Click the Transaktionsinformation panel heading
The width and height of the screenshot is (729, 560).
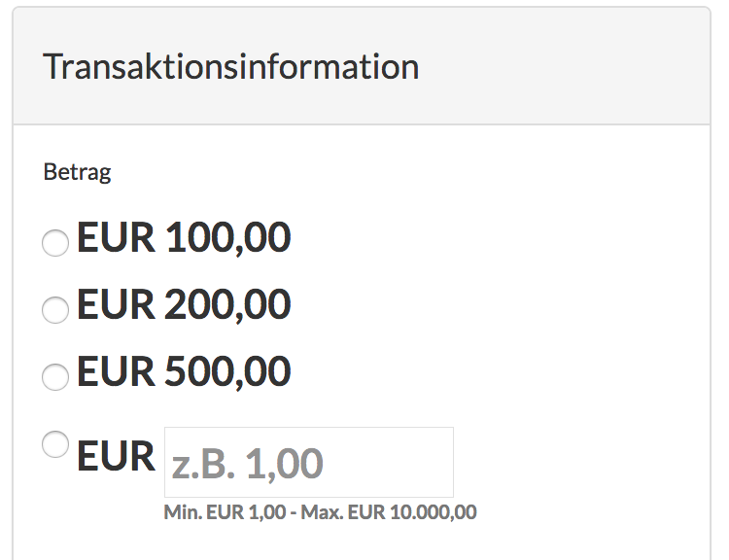click(231, 67)
